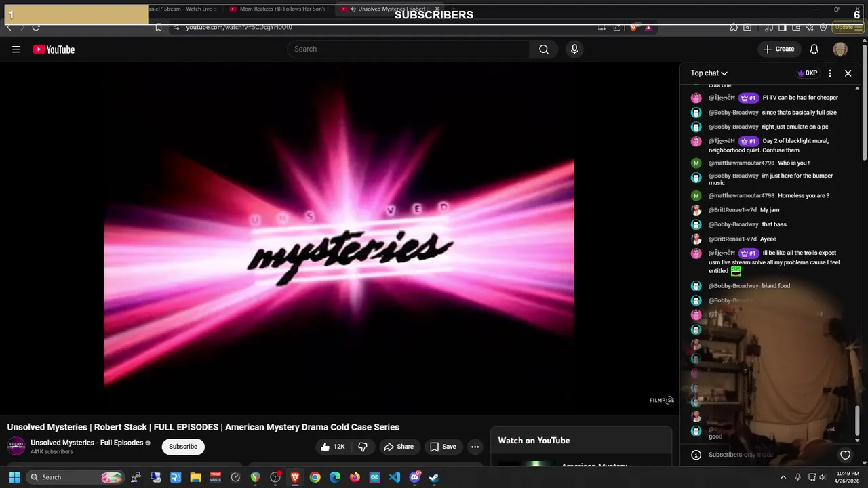The width and height of the screenshot is (868, 488).
Task: Click the browser address bar URL
Action: coord(239,27)
